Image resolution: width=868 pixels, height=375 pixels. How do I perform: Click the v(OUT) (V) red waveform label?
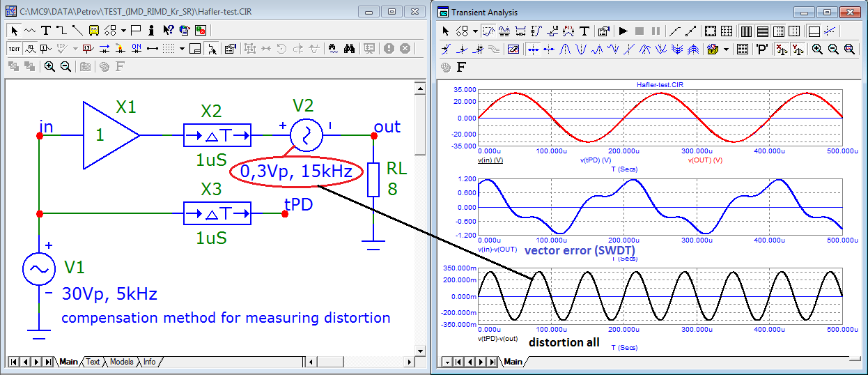[706, 160]
